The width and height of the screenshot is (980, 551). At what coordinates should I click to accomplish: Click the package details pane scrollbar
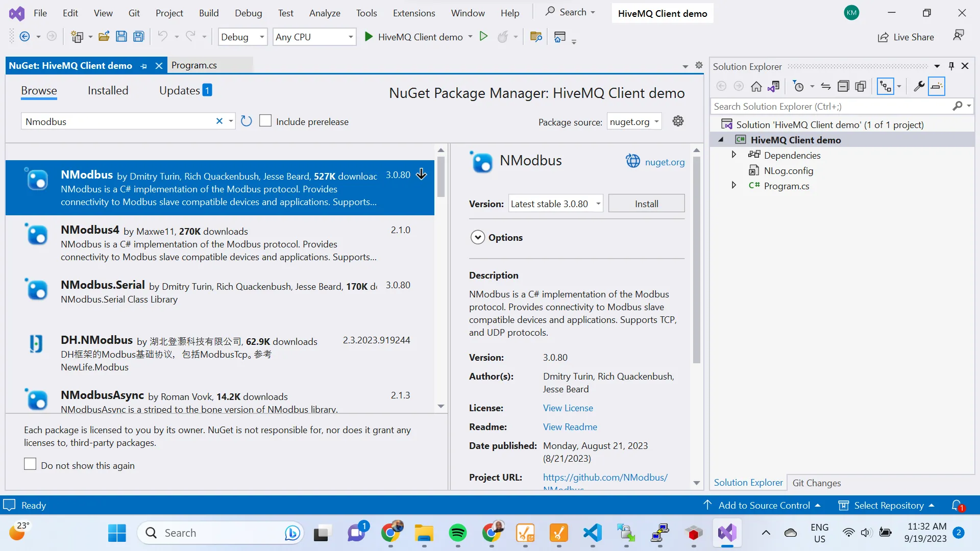pyautogui.click(x=696, y=260)
